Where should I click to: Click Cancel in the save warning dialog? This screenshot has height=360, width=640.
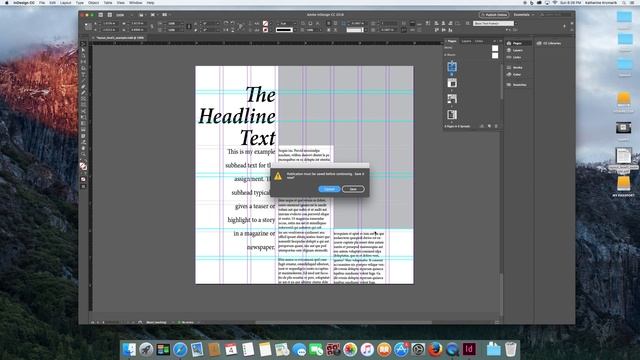(329, 189)
